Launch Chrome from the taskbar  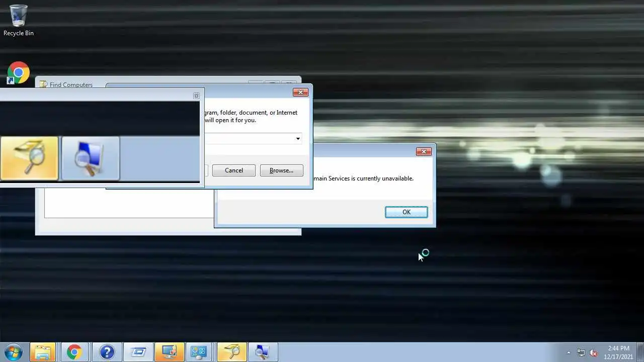(74, 352)
